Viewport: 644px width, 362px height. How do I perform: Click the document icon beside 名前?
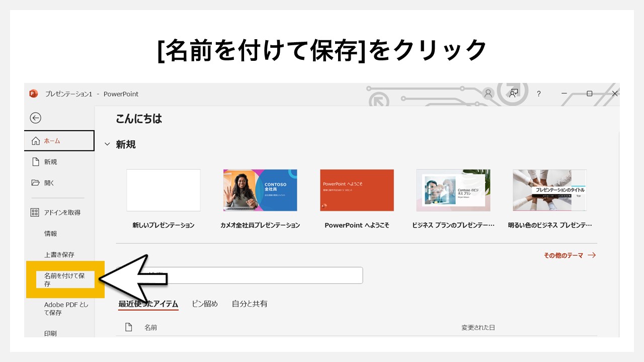tap(128, 327)
